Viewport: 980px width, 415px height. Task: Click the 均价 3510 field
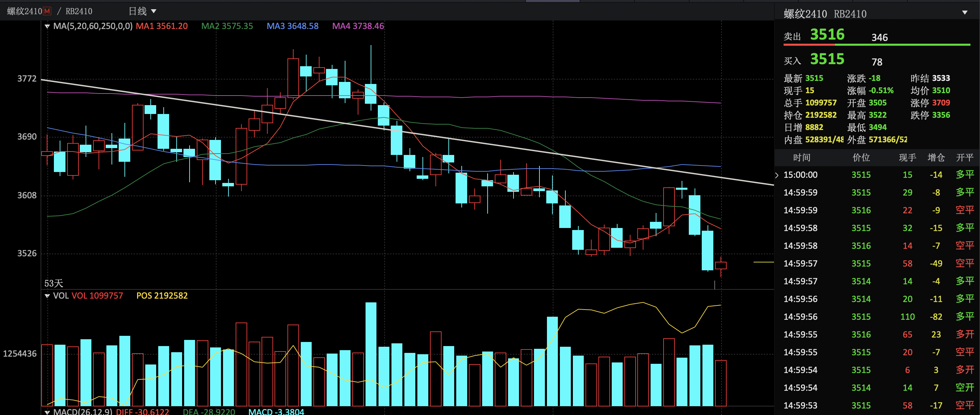[930, 91]
